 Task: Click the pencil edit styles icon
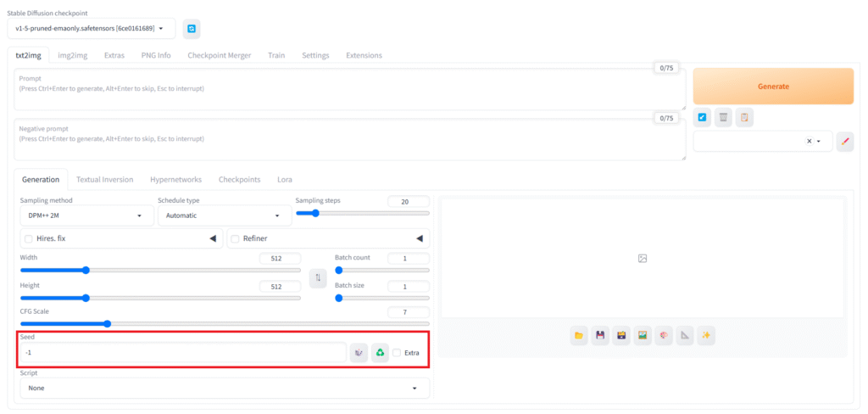click(844, 141)
